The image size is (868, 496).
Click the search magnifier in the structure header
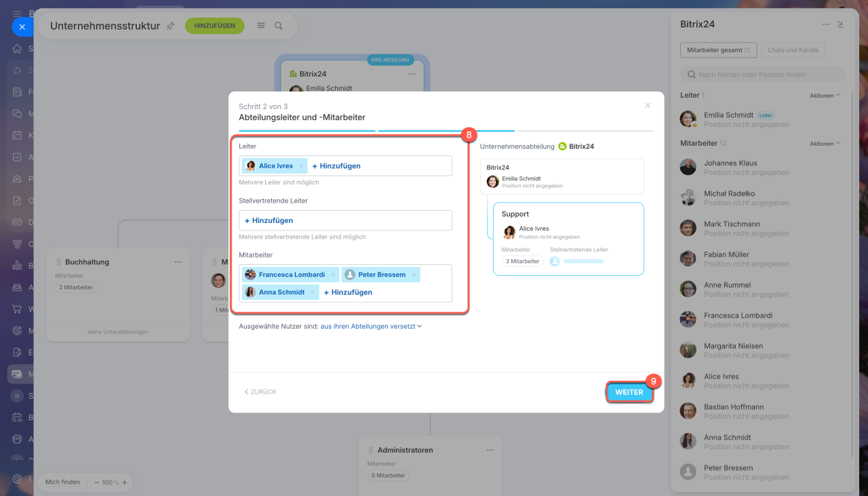point(279,26)
